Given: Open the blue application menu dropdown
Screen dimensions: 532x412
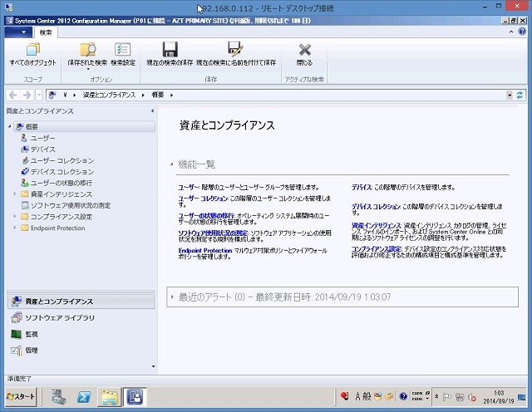Looking at the screenshot, I should coord(18,32).
